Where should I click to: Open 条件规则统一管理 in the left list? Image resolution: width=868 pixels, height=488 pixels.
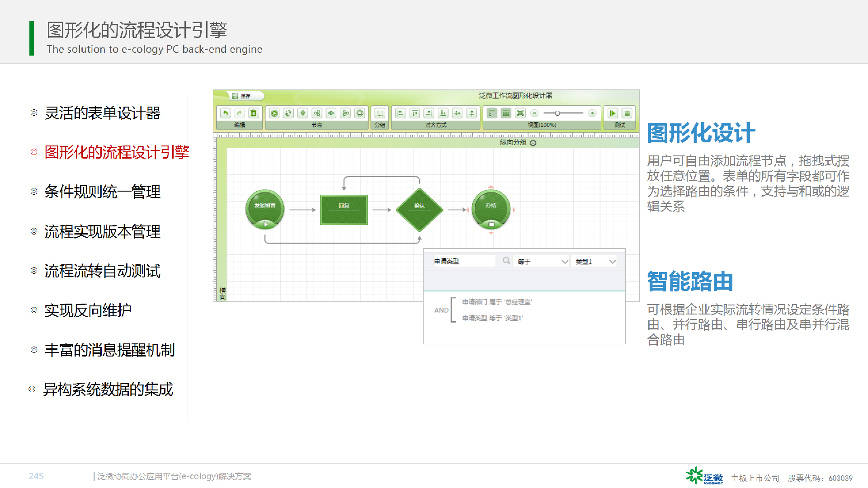(102, 192)
